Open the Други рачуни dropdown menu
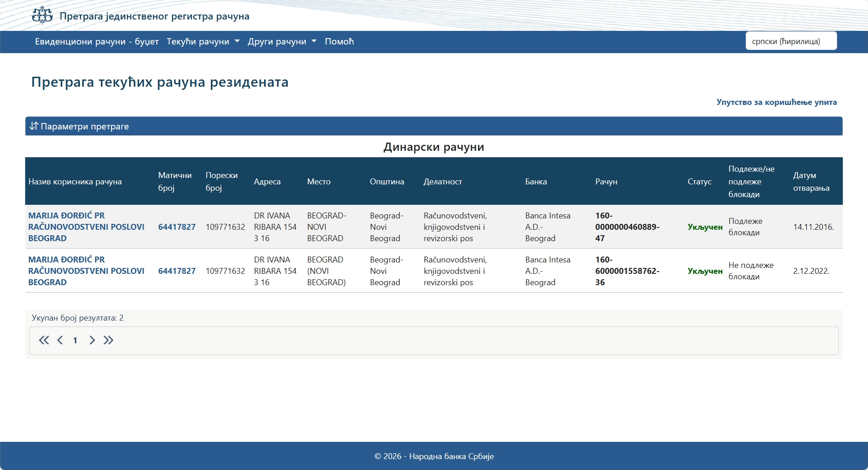This screenshot has width=868, height=470. (x=282, y=42)
